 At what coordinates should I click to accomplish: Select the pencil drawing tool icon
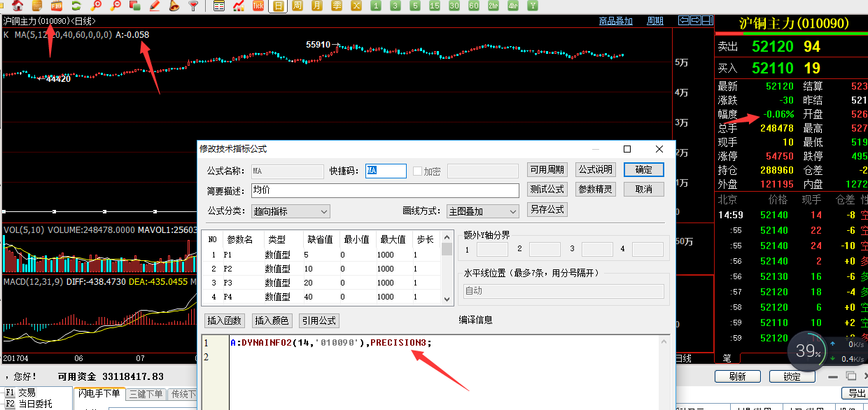coord(153,6)
